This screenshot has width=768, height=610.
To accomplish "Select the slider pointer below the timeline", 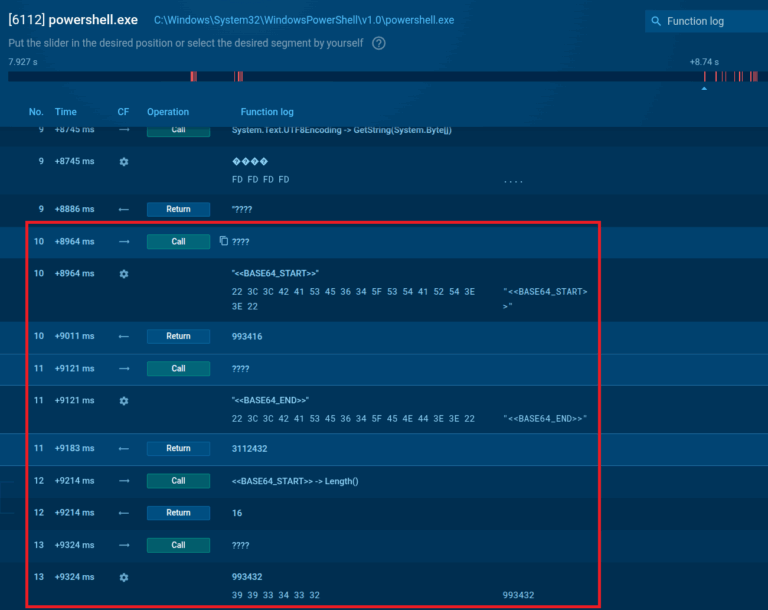I will pos(704,89).
